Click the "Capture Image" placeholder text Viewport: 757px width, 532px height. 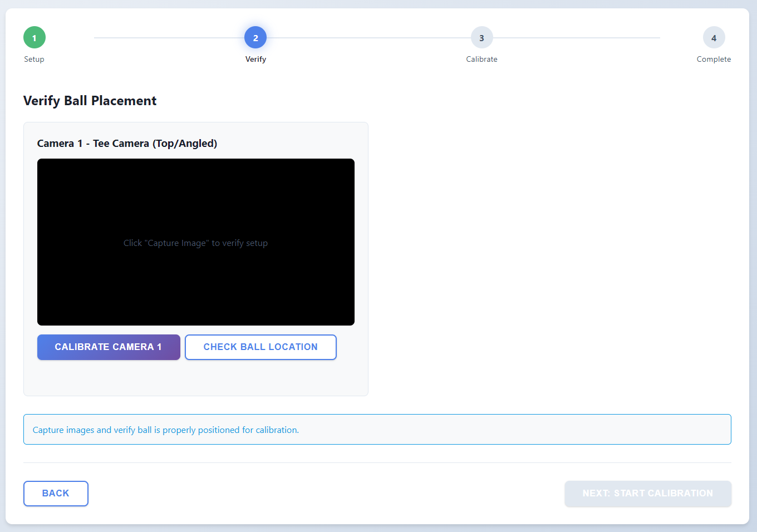click(x=195, y=243)
